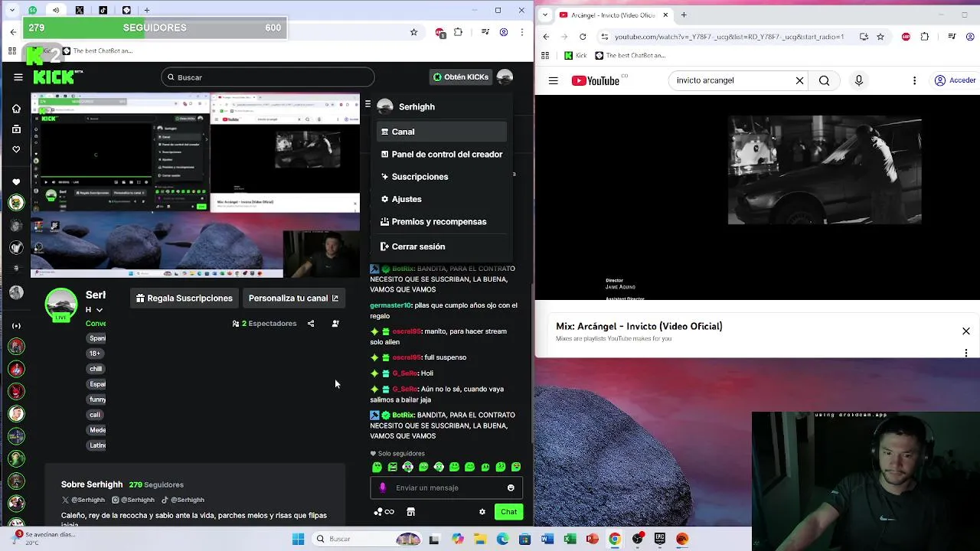Pick first green quick emote in chat

377,467
